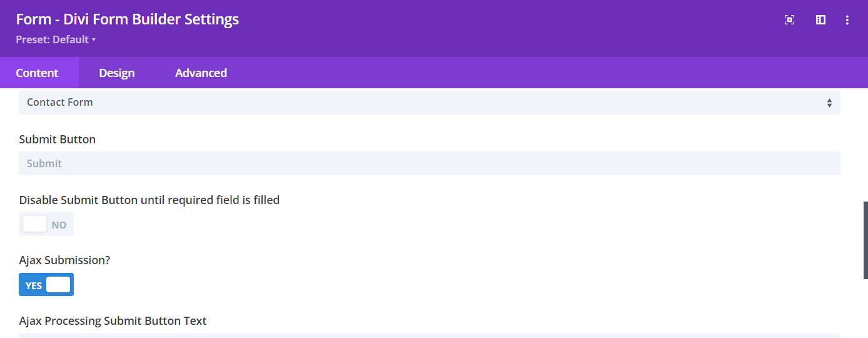The width and height of the screenshot is (868, 338).
Task: Click the vertical scrollbar thumb
Action: pyautogui.click(x=865, y=240)
